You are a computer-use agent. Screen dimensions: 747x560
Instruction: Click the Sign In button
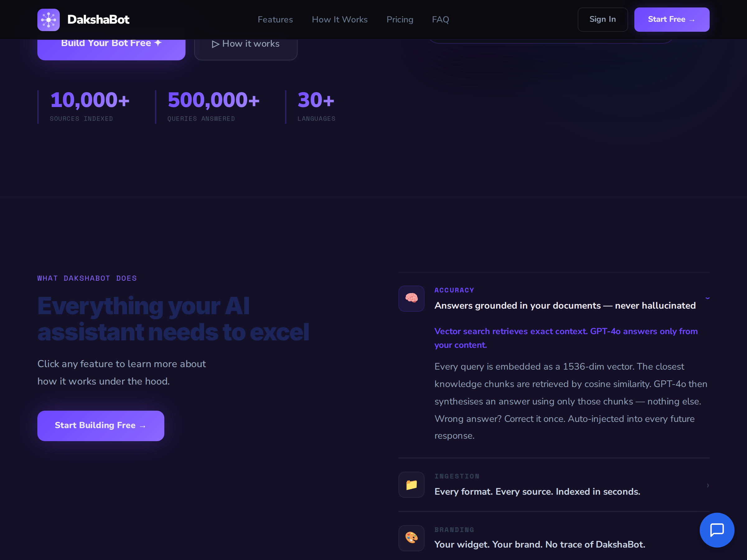(603, 20)
